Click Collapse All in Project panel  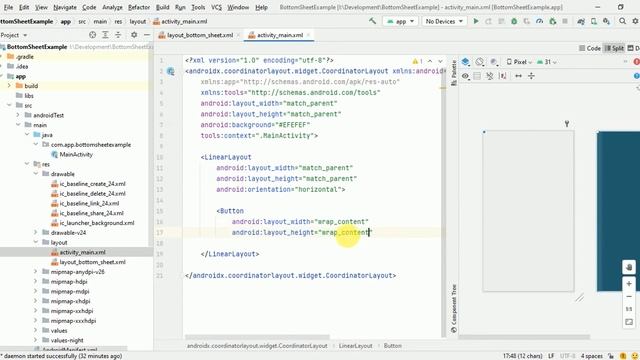(118, 35)
